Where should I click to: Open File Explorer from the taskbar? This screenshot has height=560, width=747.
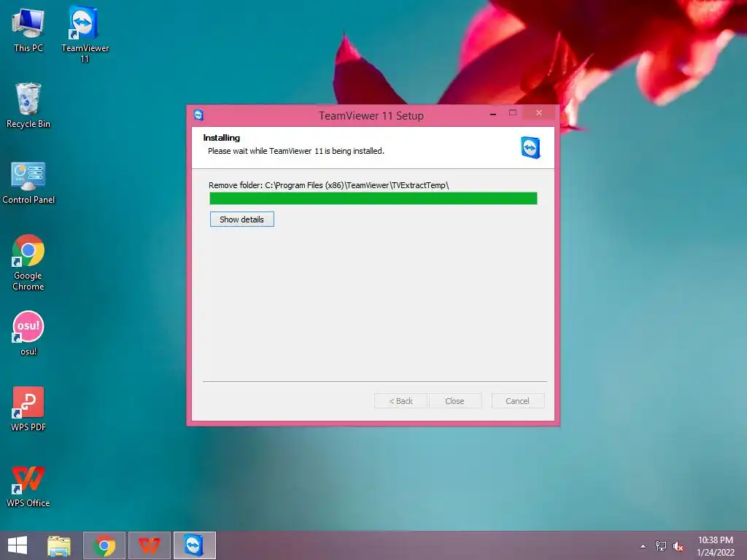pyautogui.click(x=59, y=545)
